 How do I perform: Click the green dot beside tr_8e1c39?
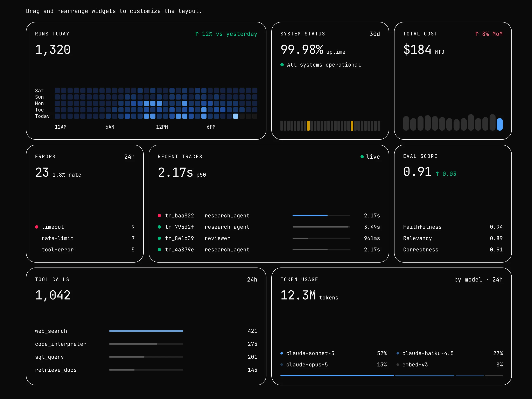tap(159, 238)
